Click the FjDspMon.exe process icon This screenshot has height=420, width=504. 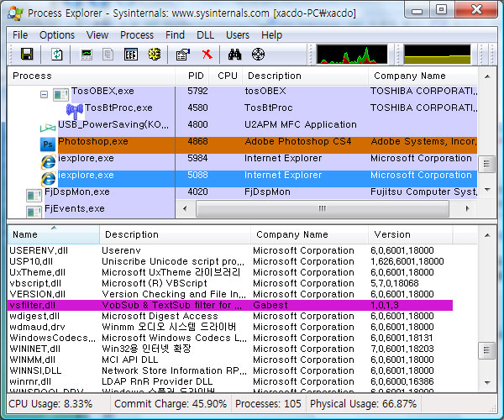click(x=34, y=195)
